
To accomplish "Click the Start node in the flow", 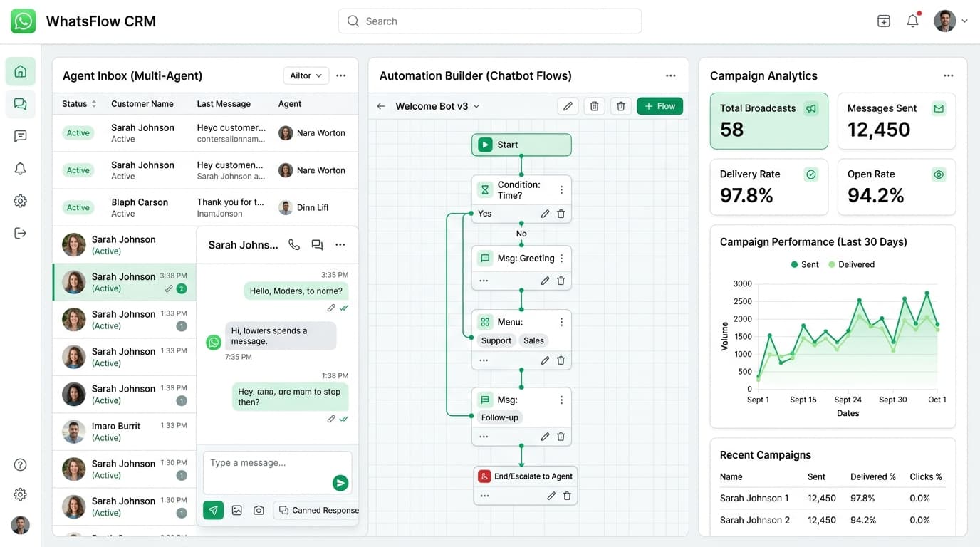I will click(521, 145).
